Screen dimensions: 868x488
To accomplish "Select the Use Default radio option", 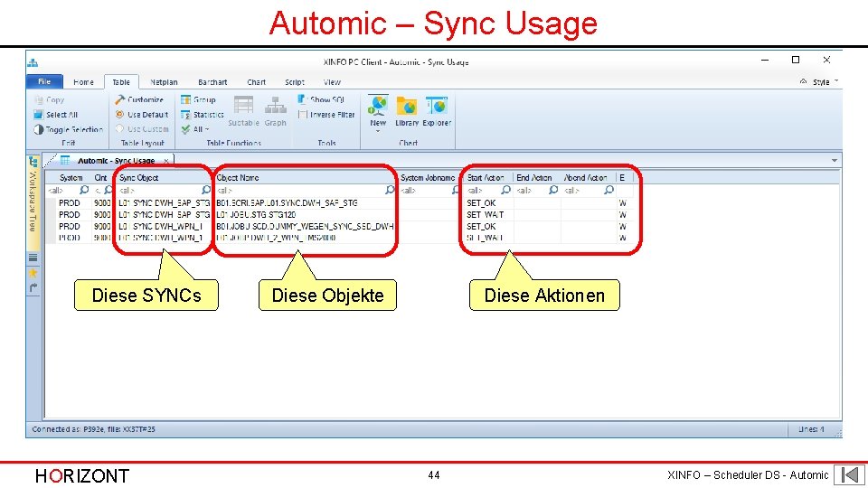I will (142, 115).
